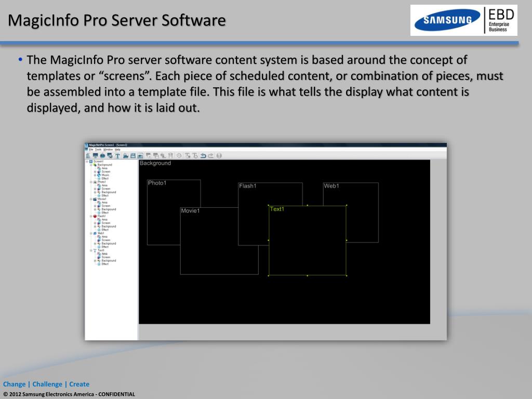Click the round info icon in toolbar
The image size is (532, 399).
(219, 156)
